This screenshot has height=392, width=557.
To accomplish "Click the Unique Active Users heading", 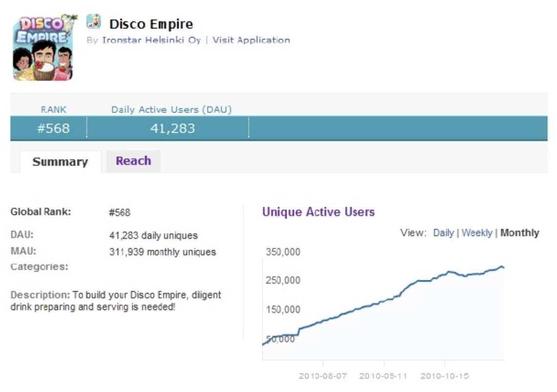I will [318, 212].
